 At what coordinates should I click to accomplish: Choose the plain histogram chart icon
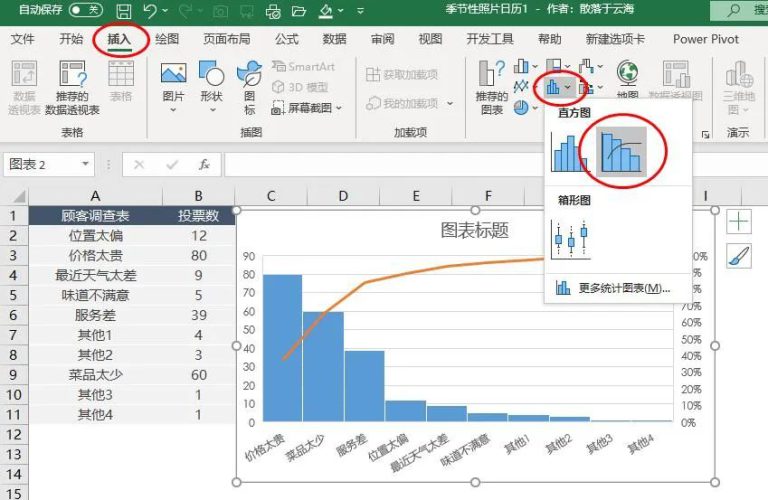click(x=567, y=153)
